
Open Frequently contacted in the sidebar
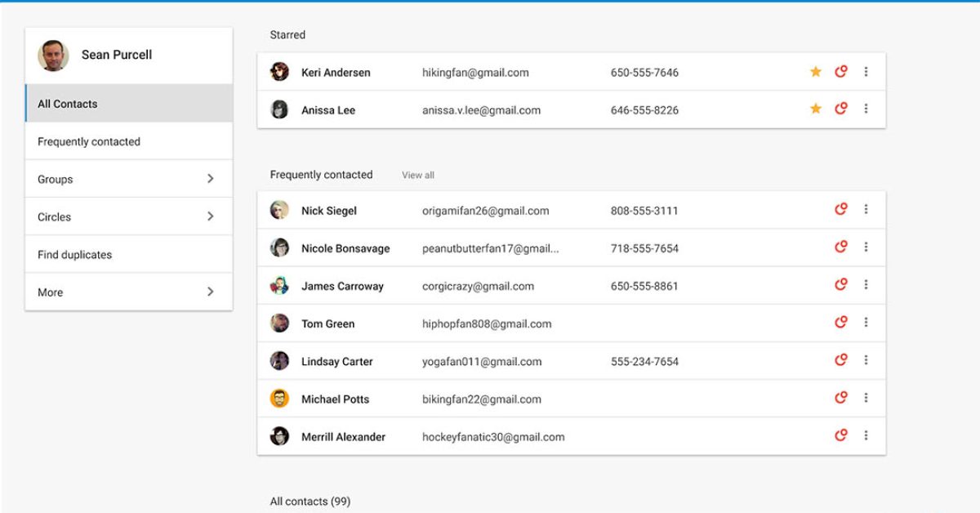89,141
